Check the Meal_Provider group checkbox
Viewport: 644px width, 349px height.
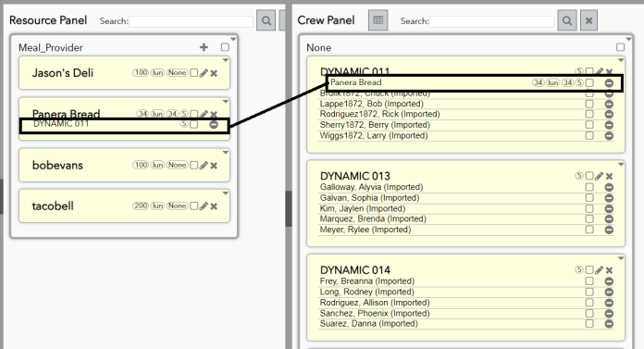coord(225,47)
